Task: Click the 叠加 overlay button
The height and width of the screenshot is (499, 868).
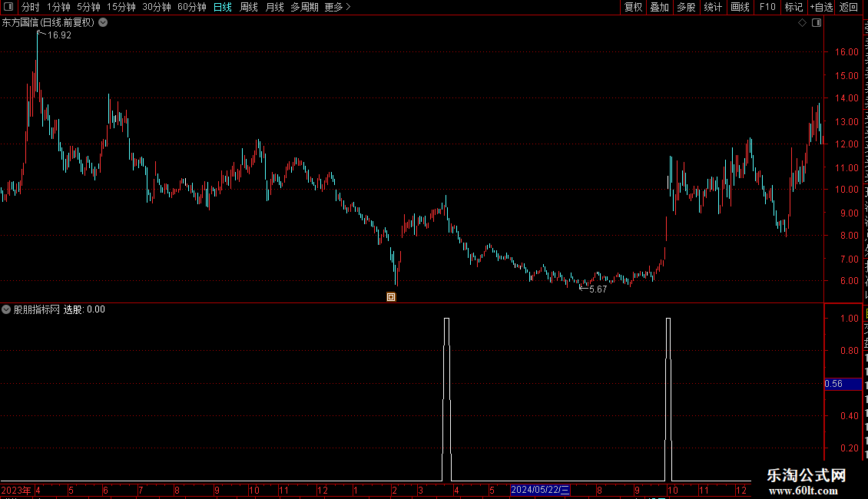Action: pos(659,7)
